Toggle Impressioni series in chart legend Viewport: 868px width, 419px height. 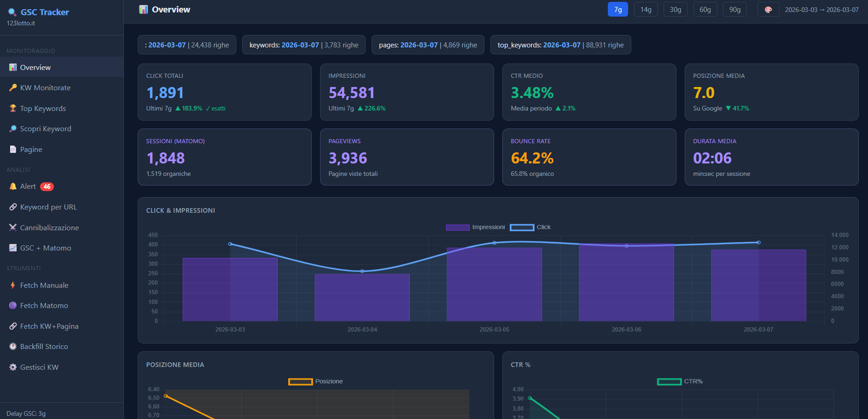point(475,227)
